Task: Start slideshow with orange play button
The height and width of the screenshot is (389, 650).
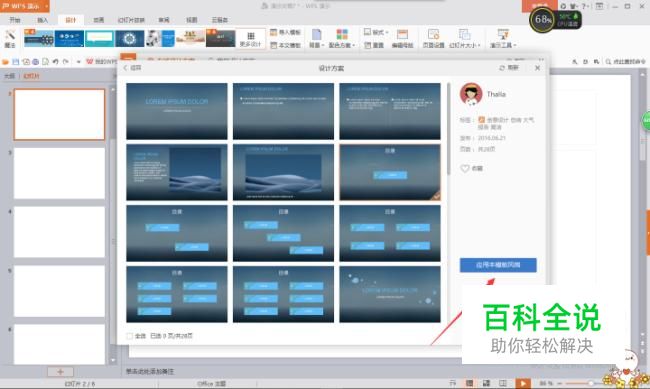Action: tap(523, 383)
